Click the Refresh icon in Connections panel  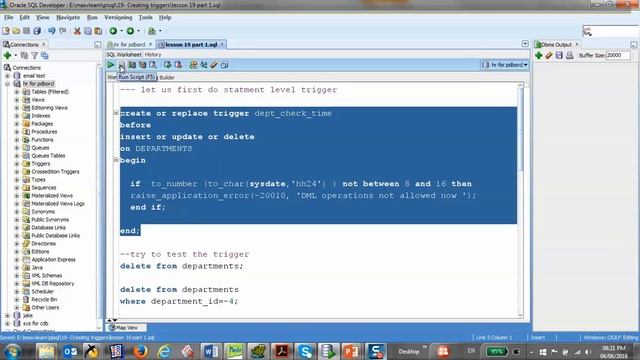[x=24, y=56]
